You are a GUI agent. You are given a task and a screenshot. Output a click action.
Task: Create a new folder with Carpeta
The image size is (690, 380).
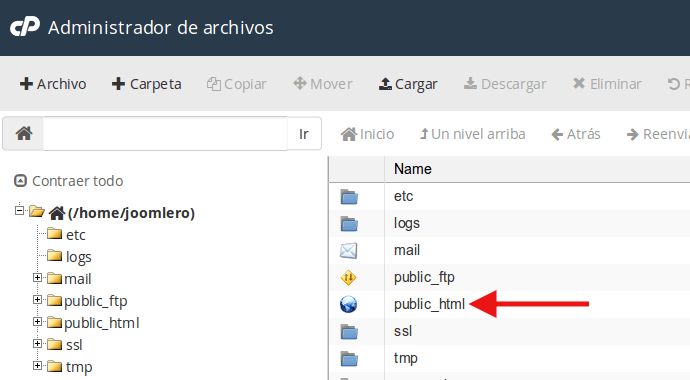click(x=147, y=84)
